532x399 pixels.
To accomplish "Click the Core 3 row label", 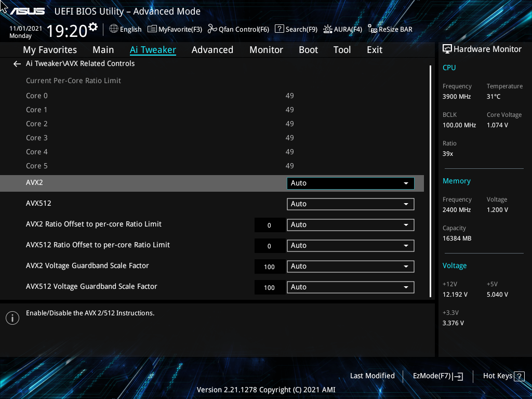I will 37,138.
